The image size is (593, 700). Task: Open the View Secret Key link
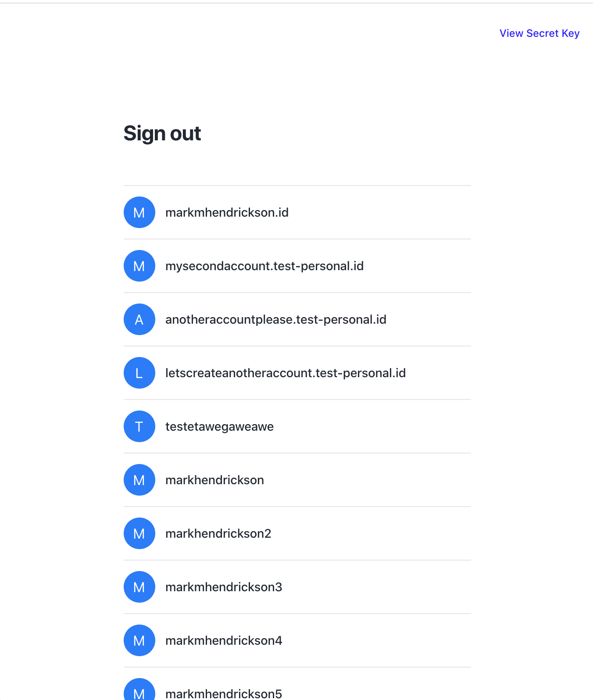539,33
